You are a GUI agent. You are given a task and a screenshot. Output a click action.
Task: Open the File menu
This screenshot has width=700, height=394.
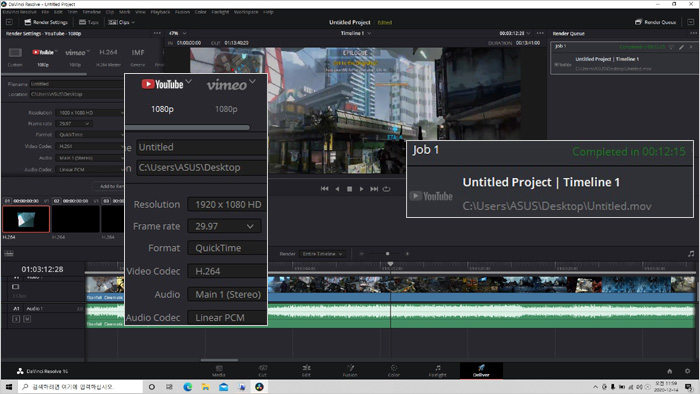tap(45, 12)
